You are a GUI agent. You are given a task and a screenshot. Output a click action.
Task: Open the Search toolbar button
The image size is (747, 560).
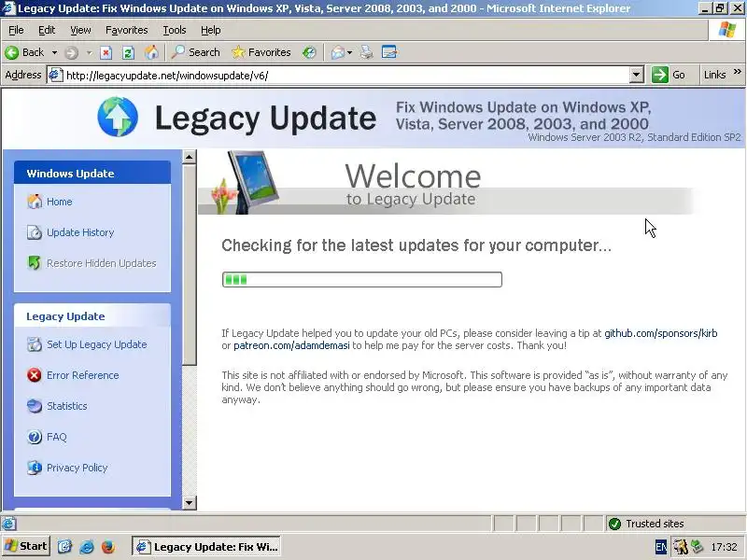pyautogui.click(x=196, y=52)
